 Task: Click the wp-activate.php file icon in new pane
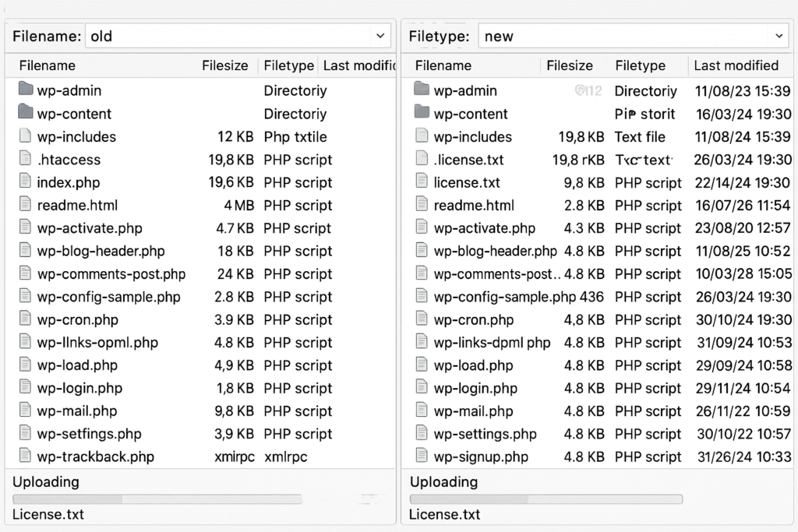pyautogui.click(x=422, y=227)
